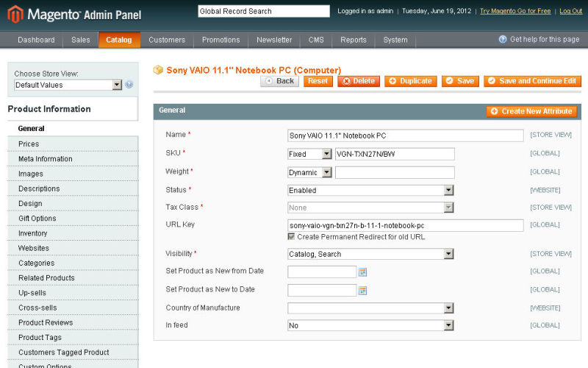Select the Related Products tab
Image resolution: width=588 pixels, height=368 pixels.
[73, 278]
